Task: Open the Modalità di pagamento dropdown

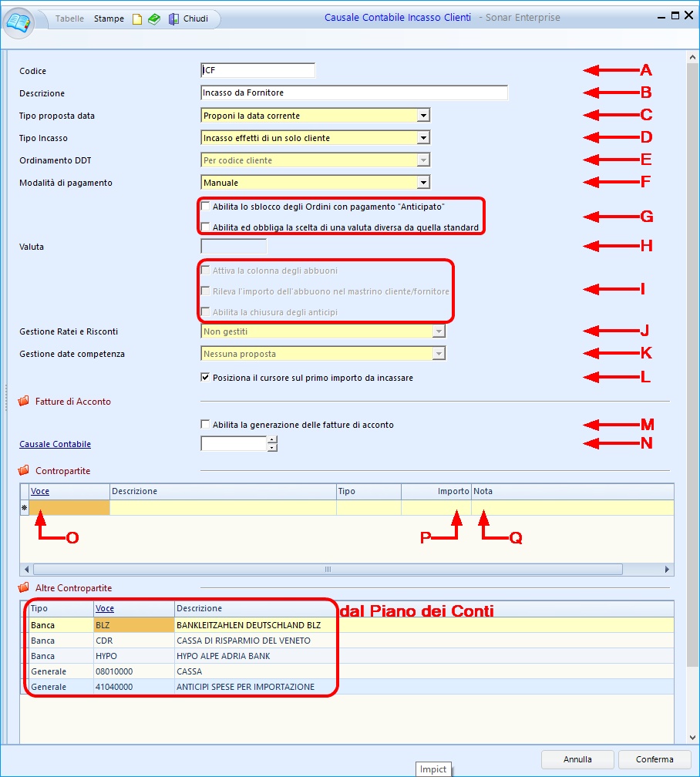Action: click(422, 183)
